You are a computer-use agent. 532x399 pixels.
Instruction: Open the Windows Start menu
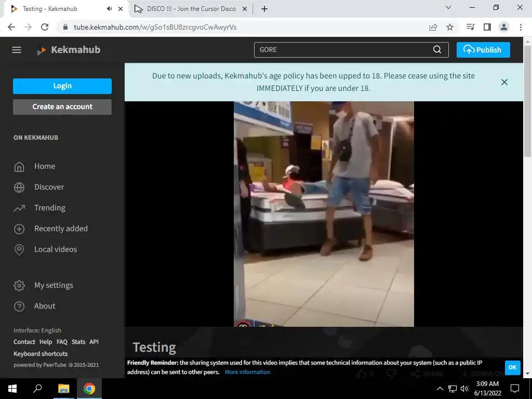tap(12, 389)
